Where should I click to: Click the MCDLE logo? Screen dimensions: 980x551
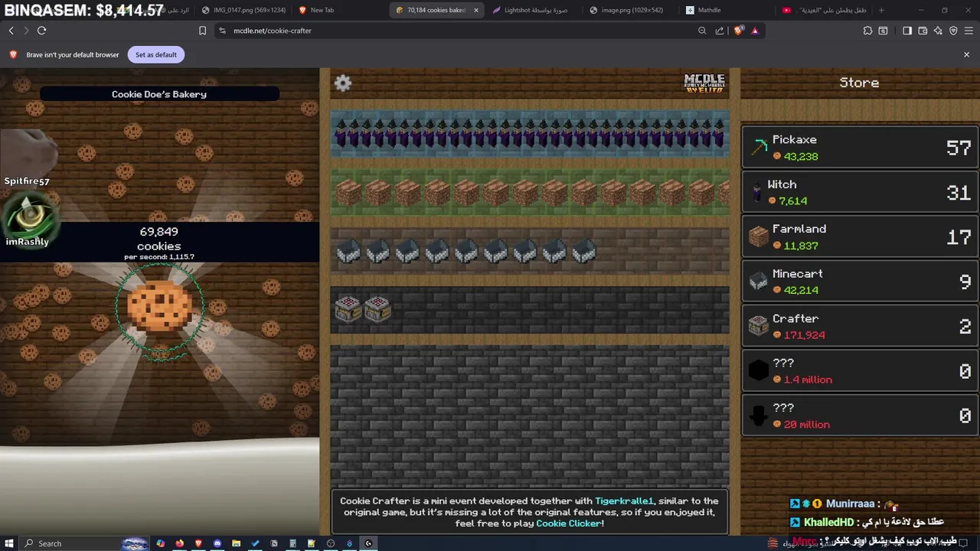tap(704, 83)
